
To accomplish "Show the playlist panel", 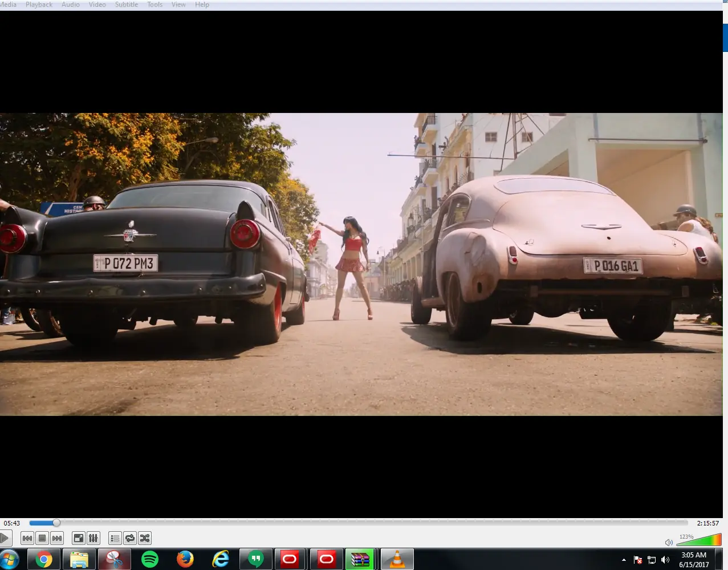I will click(x=115, y=538).
